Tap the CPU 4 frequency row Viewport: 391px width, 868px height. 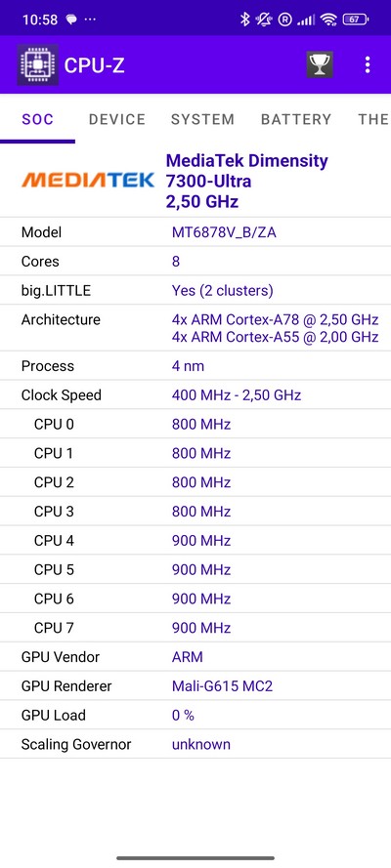click(195, 540)
